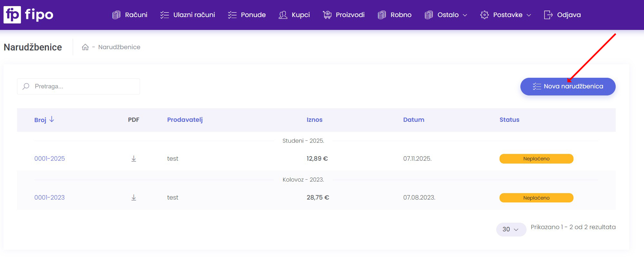
Task: Download PDF for order 0001-2023
Action: (x=134, y=198)
